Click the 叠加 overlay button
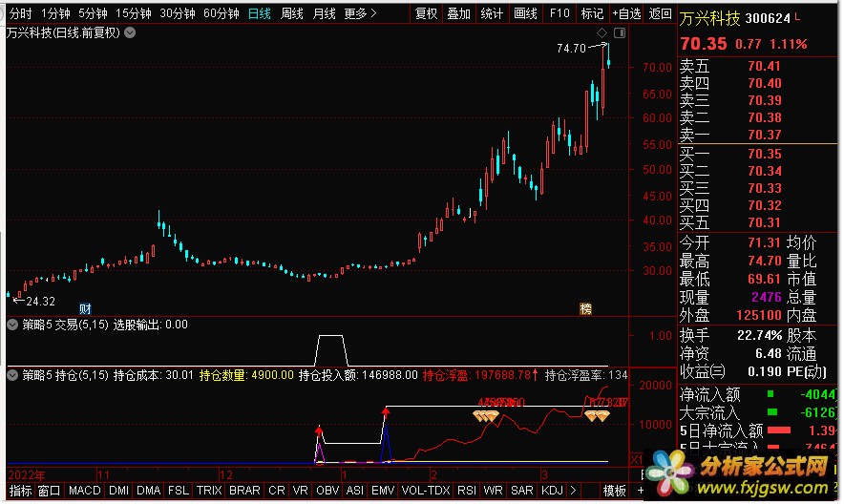The width and height of the screenshot is (844, 504). tap(458, 13)
